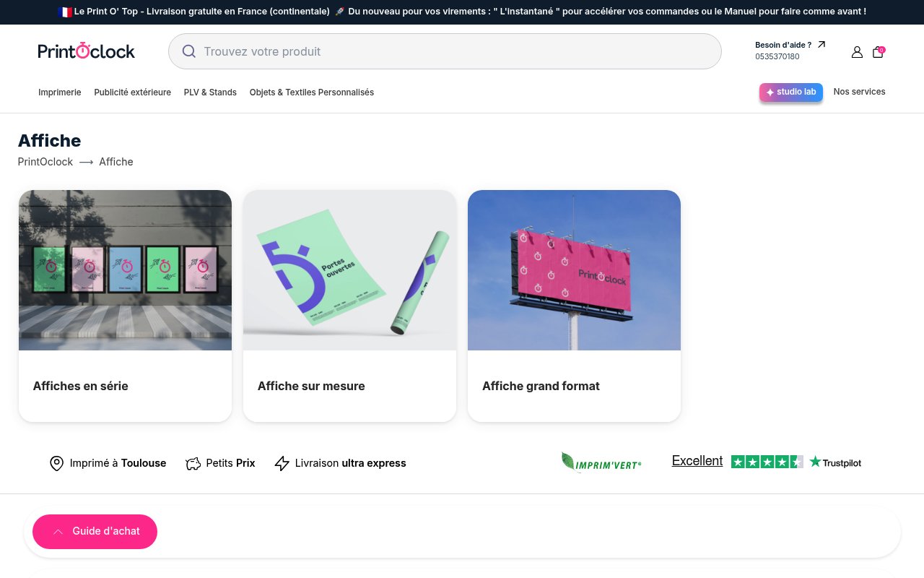Click the PrintOclock breadcrumb link
Image resolution: width=924 pixels, height=578 pixels.
tap(45, 162)
